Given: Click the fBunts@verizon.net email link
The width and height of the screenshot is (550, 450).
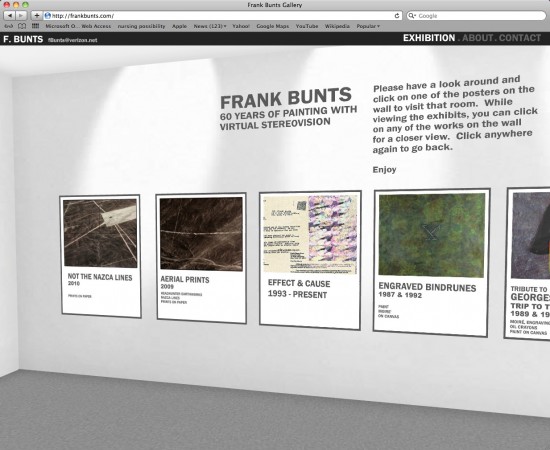Looking at the screenshot, I should tap(72, 40).
